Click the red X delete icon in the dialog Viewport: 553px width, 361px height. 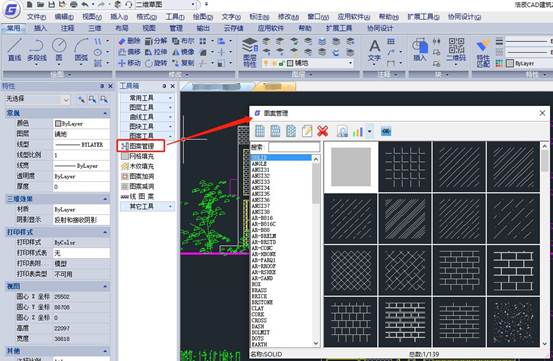[322, 131]
